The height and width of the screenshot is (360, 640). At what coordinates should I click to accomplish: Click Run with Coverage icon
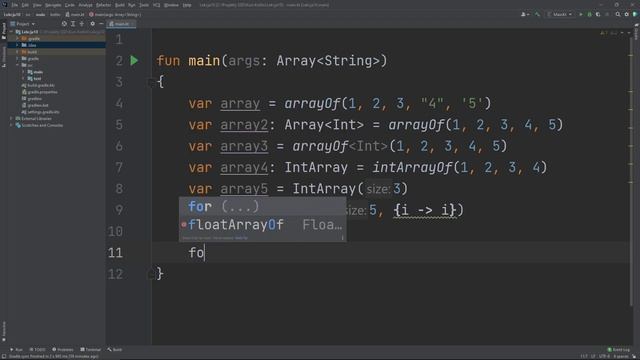pos(598,14)
